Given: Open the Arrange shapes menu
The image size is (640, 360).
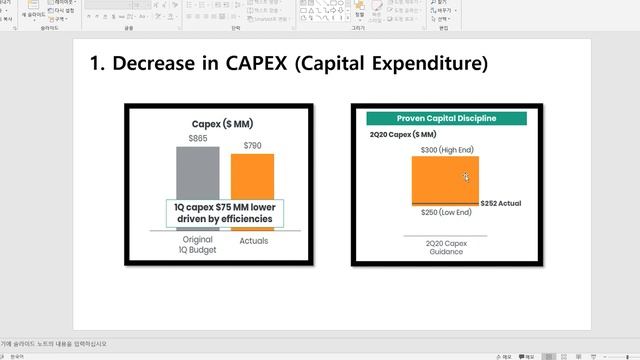Looking at the screenshot, I should pyautogui.click(x=360, y=10).
